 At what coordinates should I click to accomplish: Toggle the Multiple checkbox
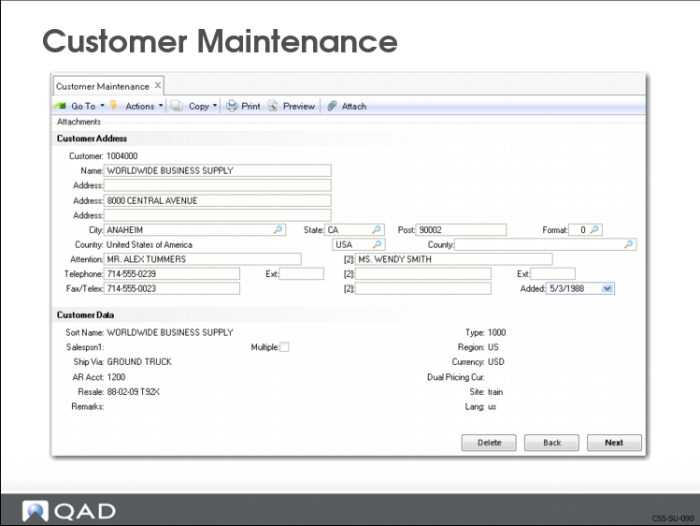coord(284,347)
